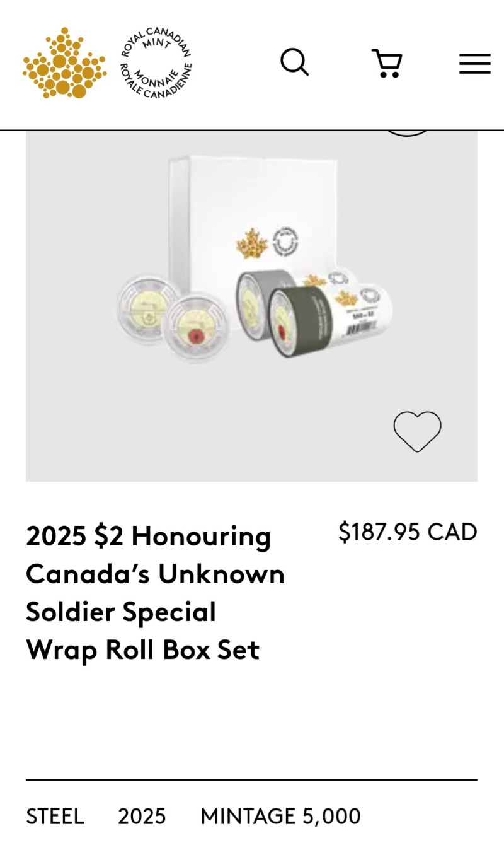The height and width of the screenshot is (867, 504).
Task: Click the 2025 year label
Action: [x=142, y=817]
